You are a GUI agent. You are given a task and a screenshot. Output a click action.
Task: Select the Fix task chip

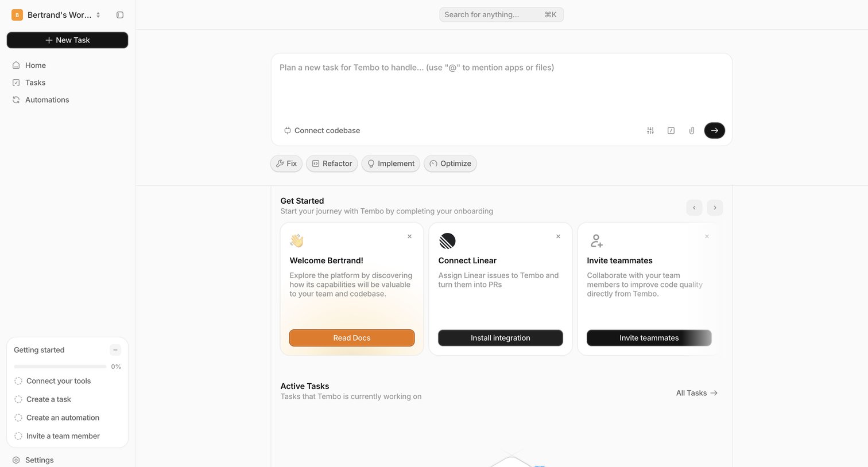[x=286, y=164]
